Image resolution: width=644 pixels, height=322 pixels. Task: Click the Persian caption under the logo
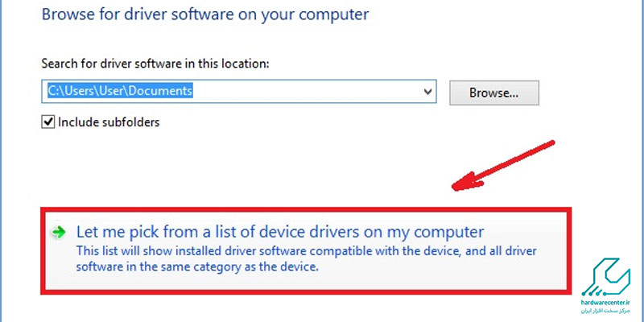tap(606, 311)
